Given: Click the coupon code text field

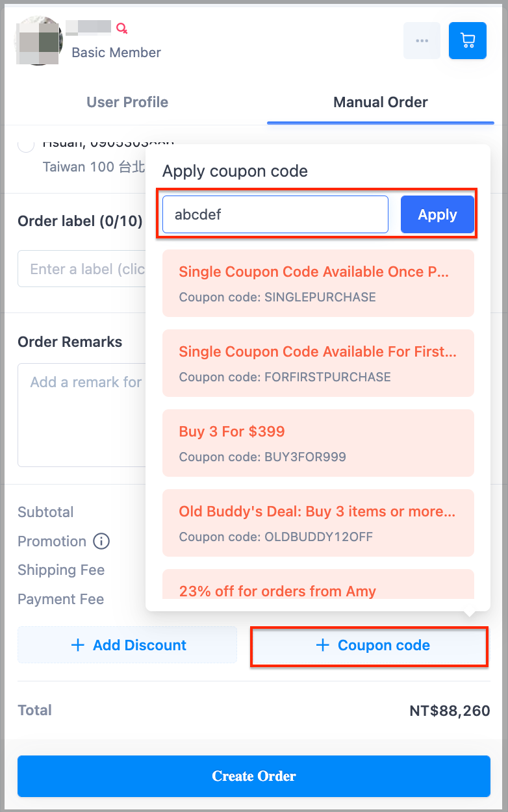Looking at the screenshot, I should (x=275, y=214).
